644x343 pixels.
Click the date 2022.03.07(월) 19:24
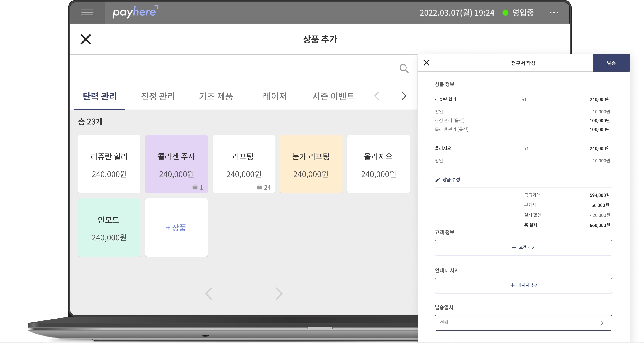tap(457, 13)
